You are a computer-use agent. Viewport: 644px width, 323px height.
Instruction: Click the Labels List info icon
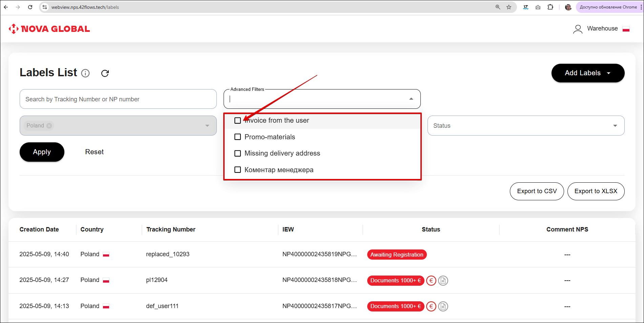tap(85, 73)
